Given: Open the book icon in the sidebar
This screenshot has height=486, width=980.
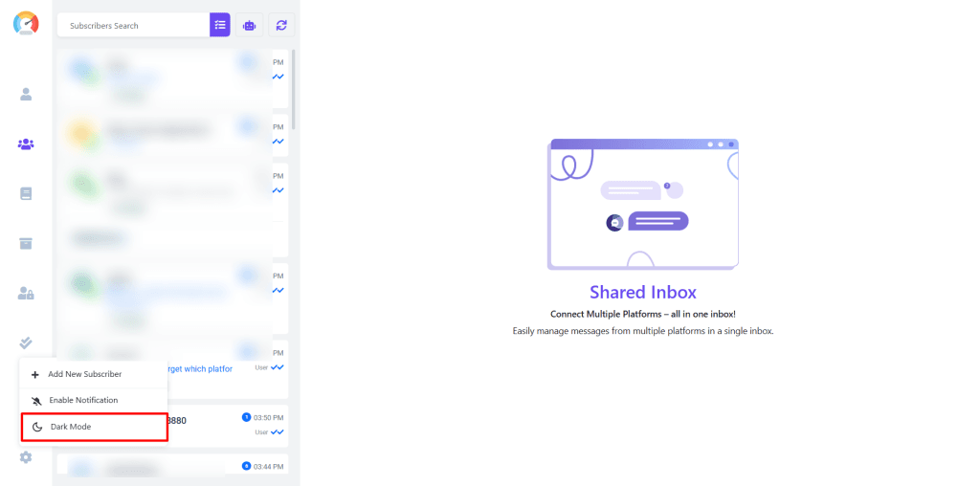Looking at the screenshot, I should tap(26, 193).
